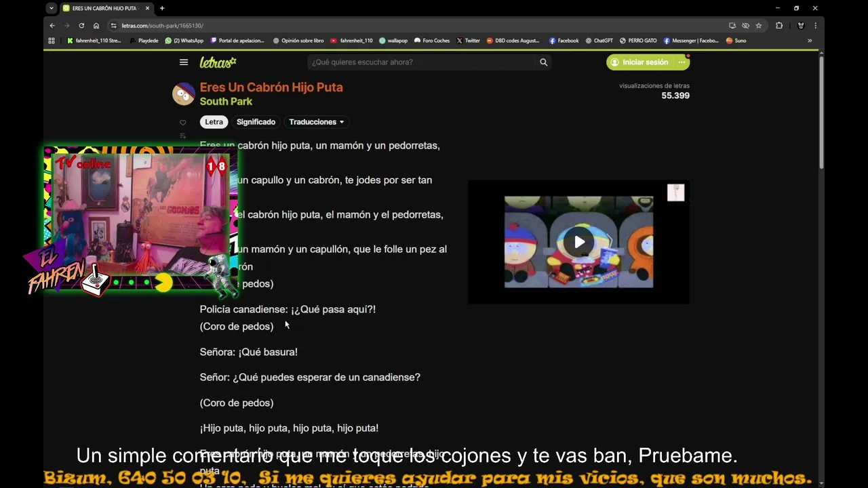Open the South Park artist link

pos(226,102)
